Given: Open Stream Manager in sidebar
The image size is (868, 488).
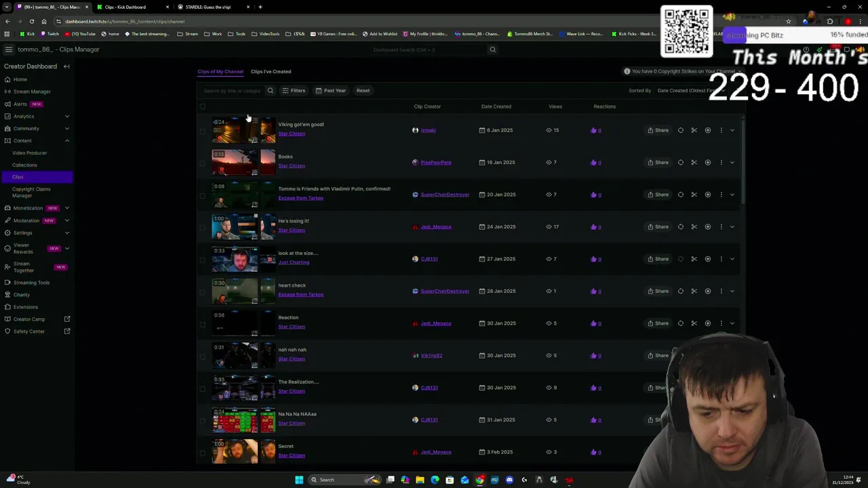Looking at the screenshot, I should click(x=32, y=91).
